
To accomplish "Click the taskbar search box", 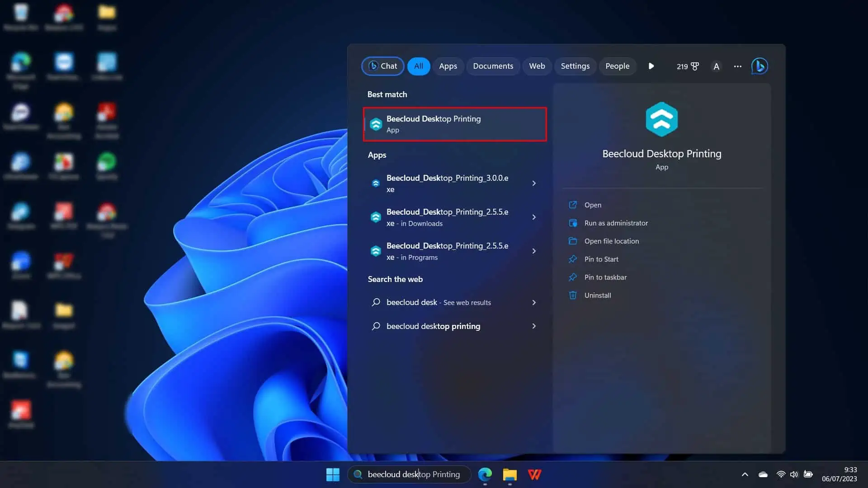I will point(409,474).
